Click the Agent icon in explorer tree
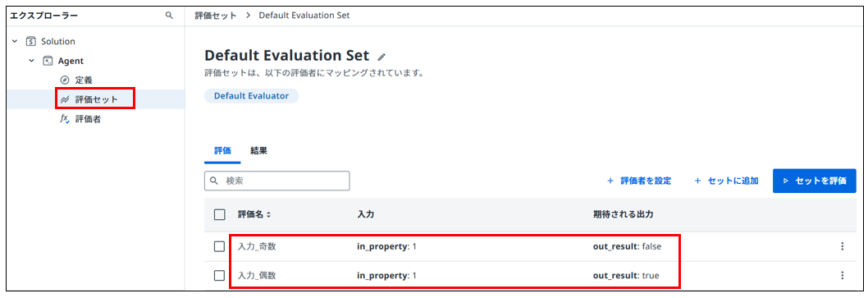The height and width of the screenshot is (298, 868). click(x=48, y=61)
